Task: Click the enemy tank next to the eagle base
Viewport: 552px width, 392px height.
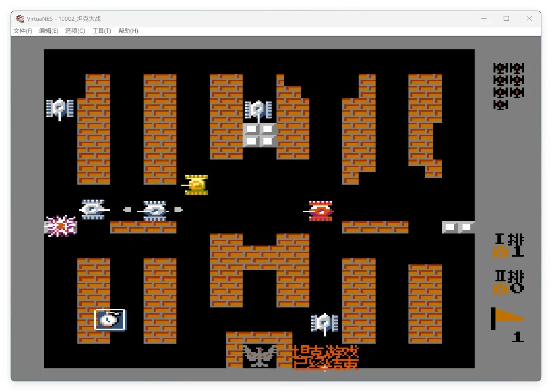Action: [324, 324]
